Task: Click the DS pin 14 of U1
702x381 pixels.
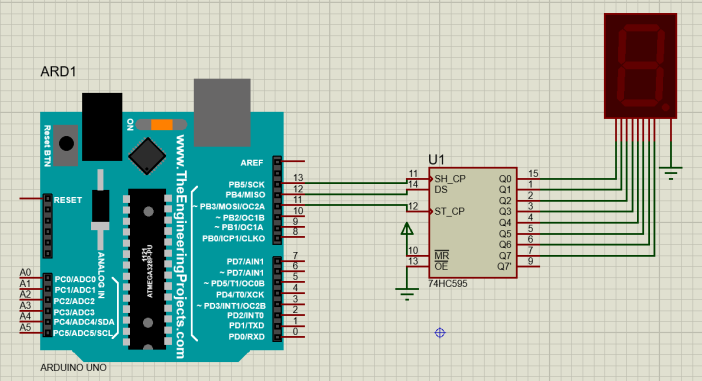Action: pos(418,189)
